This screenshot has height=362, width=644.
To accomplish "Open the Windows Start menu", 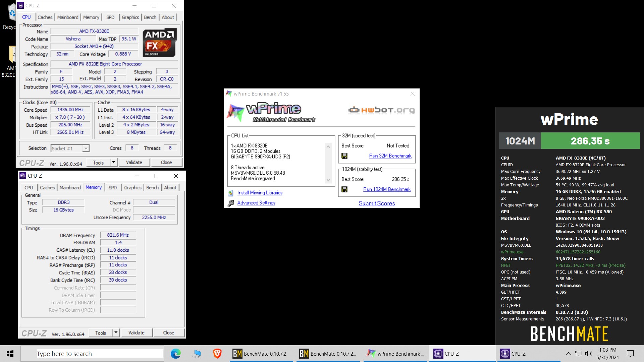I will (10, 354).
